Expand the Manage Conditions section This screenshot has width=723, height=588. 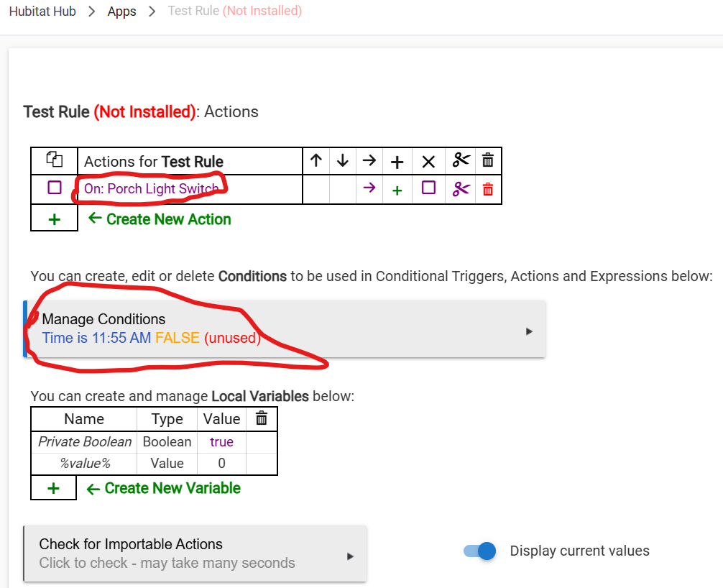(285, 329)
